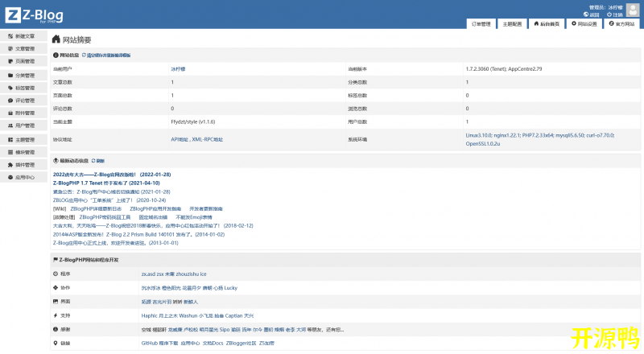Click the admin avatar picture
The width and height of the screenshot is (644, 354).
click(633, 10)
